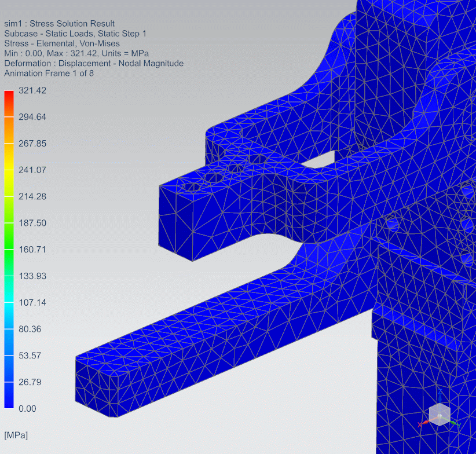476x454 pixels.
Task: Click the 241.07 legend value label
Action: 32,170
